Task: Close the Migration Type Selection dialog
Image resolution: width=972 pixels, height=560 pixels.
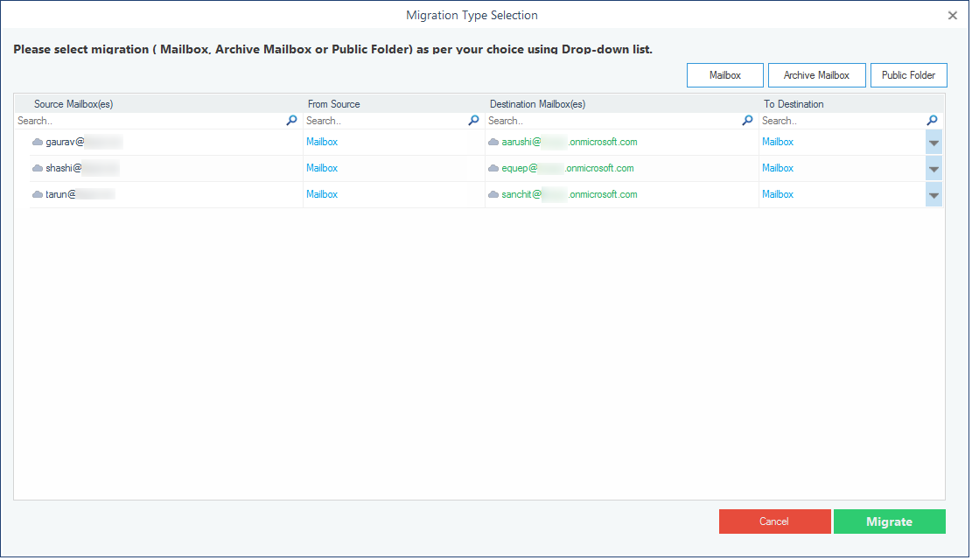Action: tap(953, 16)
